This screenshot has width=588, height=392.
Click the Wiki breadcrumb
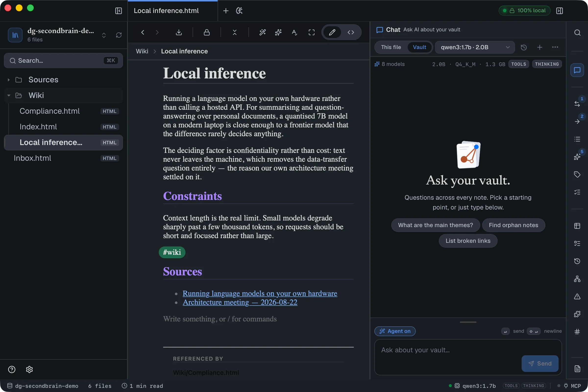tap(142, 51)
